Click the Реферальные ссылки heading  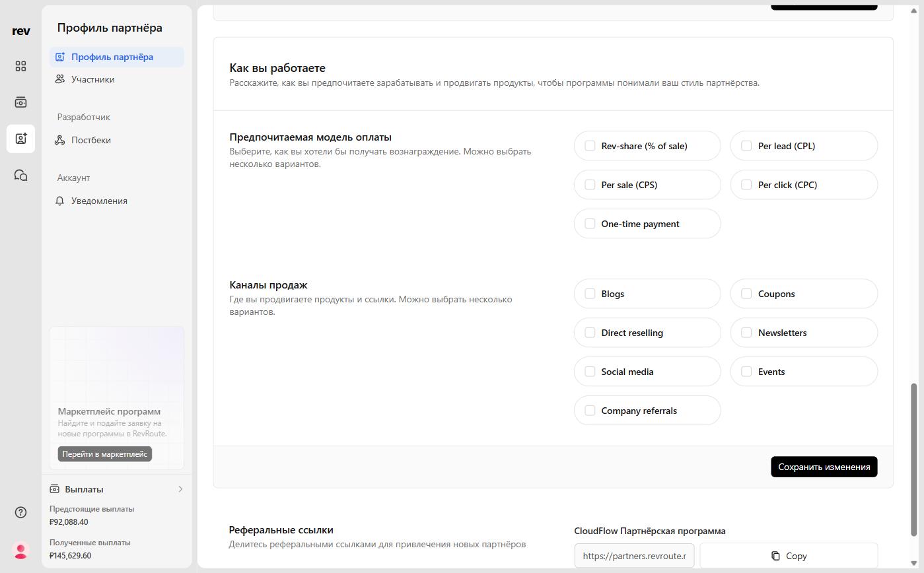pyautogui.click(x=281, y=530)
